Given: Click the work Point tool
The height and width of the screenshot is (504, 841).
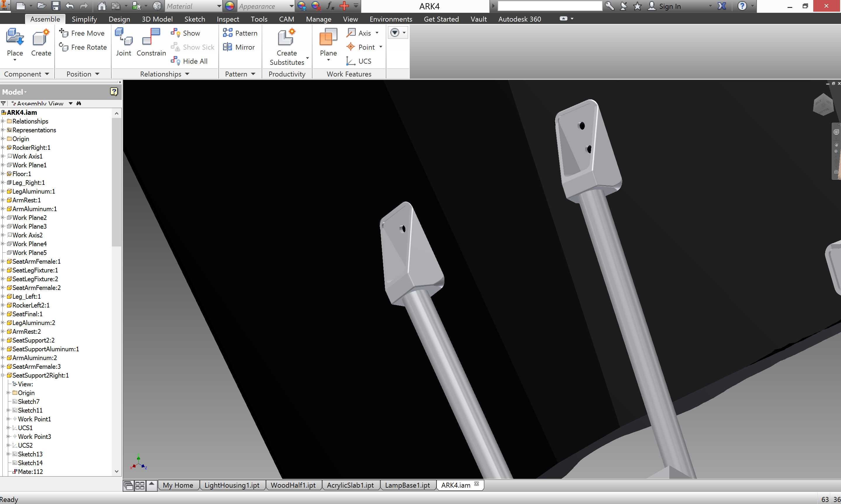Looking at the screenshot, I should coord(360,47).
